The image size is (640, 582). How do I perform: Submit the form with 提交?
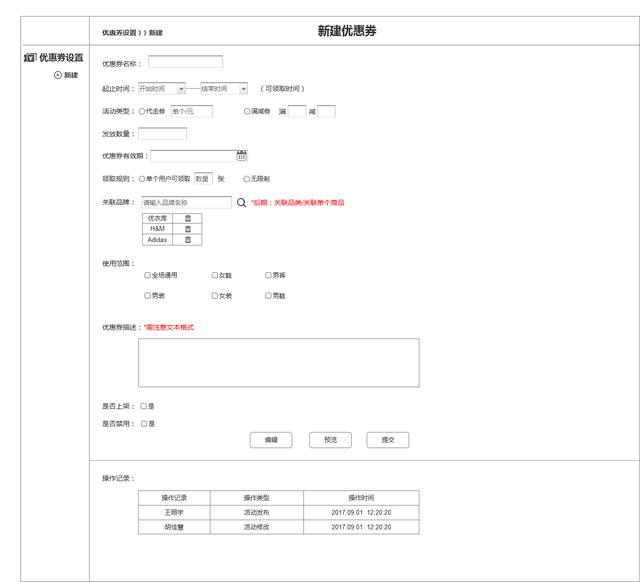click(x=388, y=440)
